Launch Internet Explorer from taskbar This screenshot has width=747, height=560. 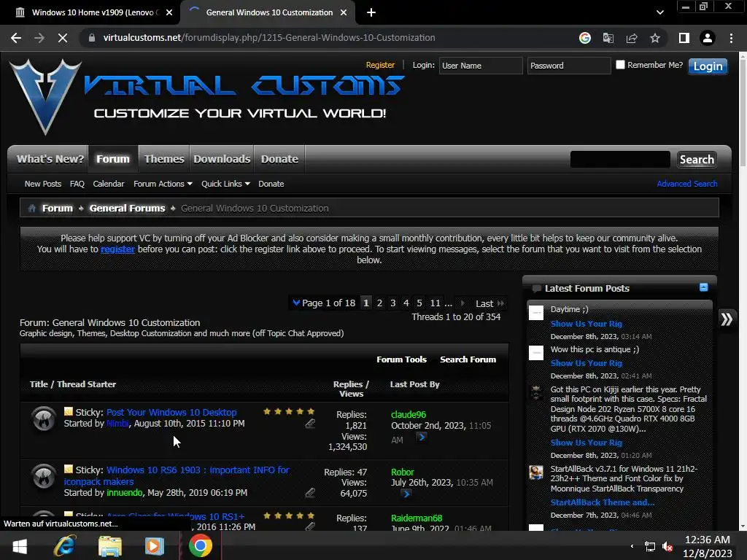(64, 545)
